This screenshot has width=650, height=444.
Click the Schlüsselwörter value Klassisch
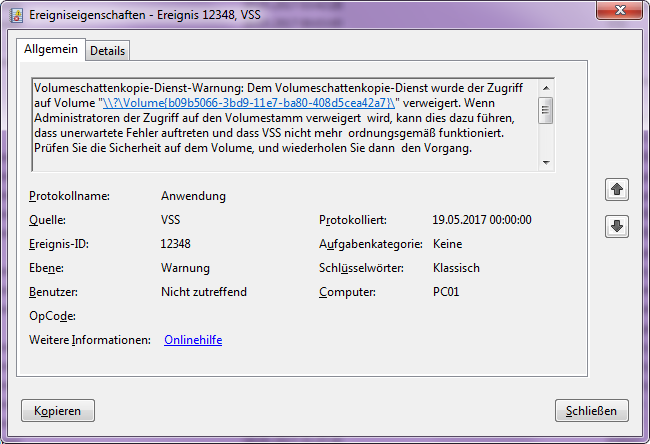pos(456,268)
